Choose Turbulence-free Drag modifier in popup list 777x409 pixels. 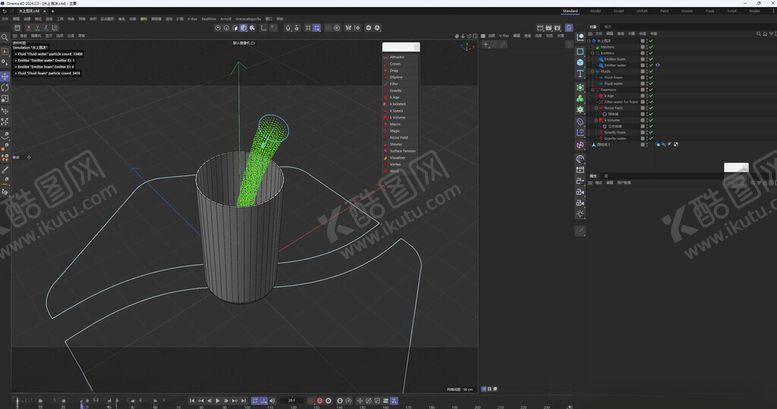[x=394, y=71]
